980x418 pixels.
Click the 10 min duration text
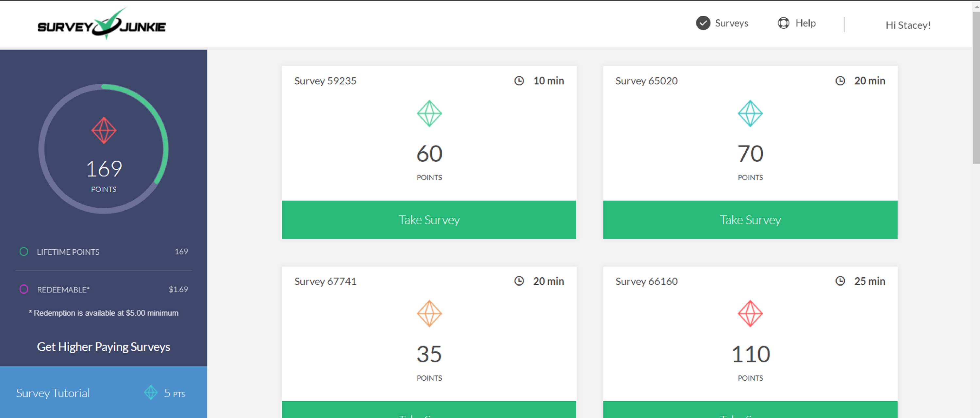(549, 81)
